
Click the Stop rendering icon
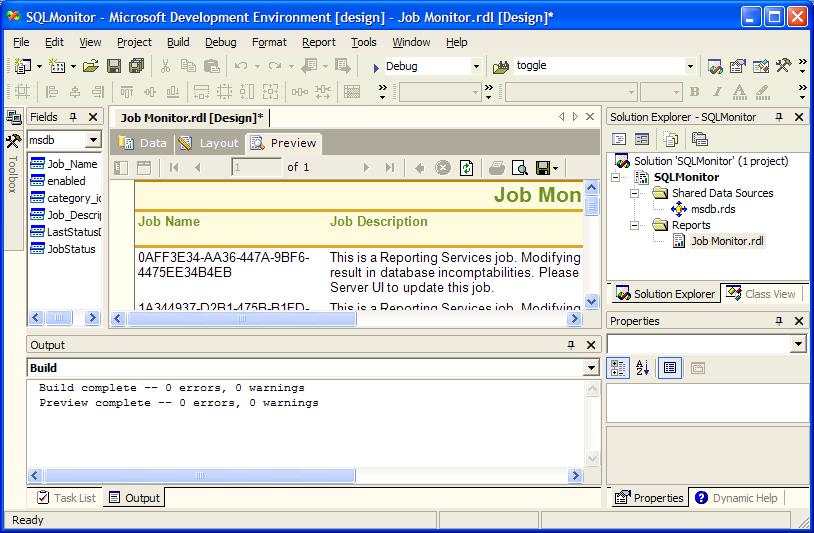443,168
